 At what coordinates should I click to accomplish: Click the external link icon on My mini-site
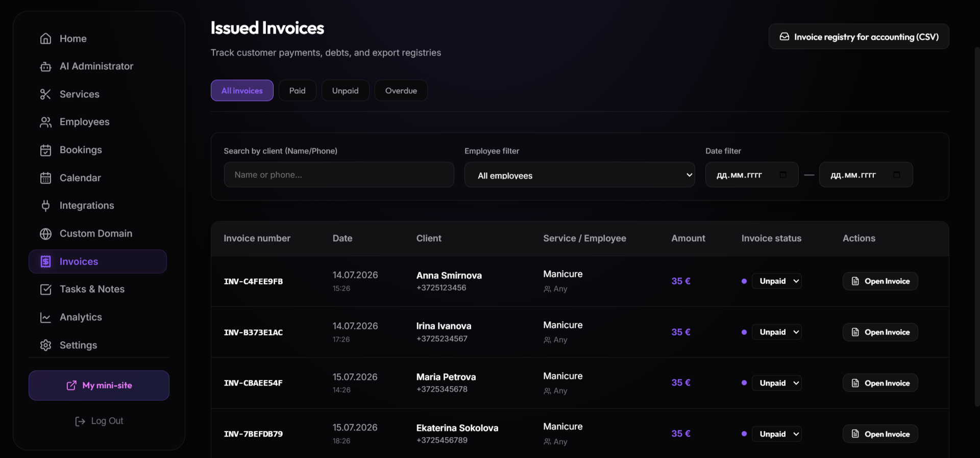point(71,386)
